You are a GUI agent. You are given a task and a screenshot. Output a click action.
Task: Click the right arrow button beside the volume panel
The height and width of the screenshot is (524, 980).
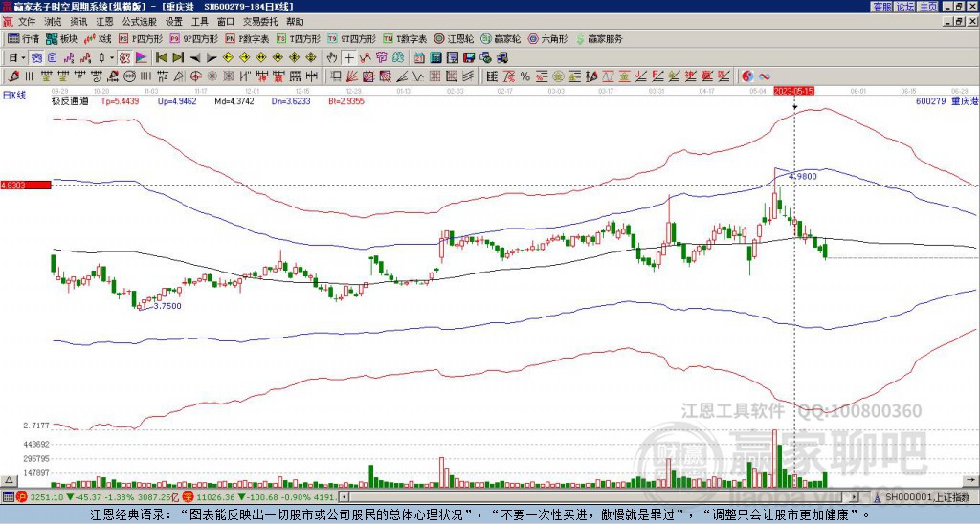pos(972,480)
